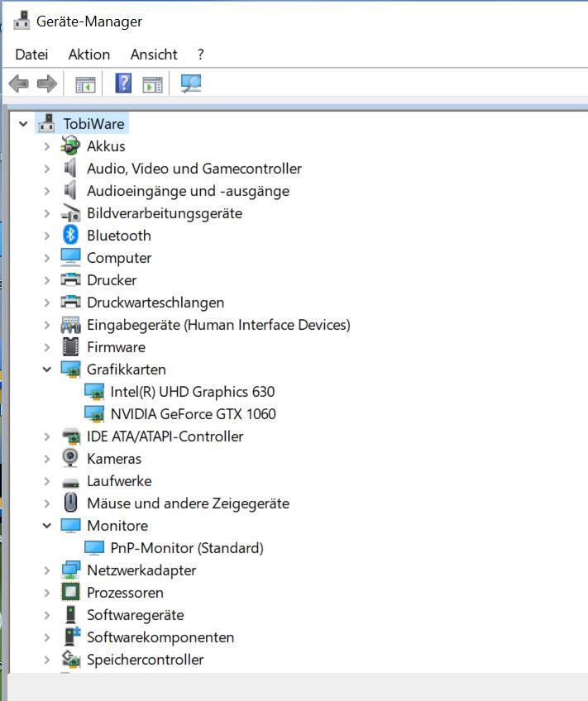The image size is (588, 701).
Task: Expand the Netzwerkadapter category
Action: pos(46,570)
